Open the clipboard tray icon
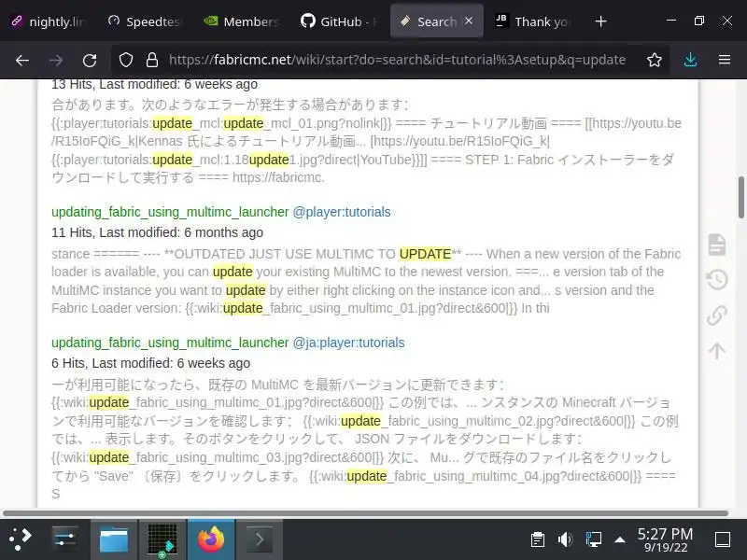747x560 pixels. point(538,539)
